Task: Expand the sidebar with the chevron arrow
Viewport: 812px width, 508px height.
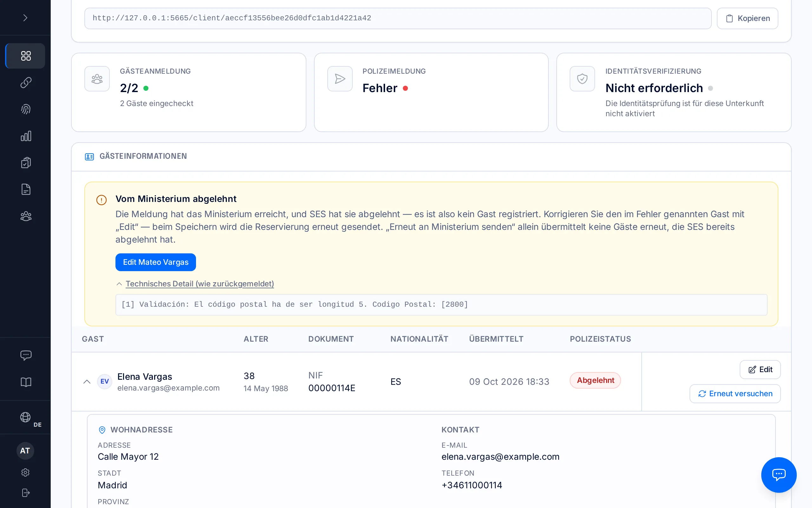Action: pos(25,18)
